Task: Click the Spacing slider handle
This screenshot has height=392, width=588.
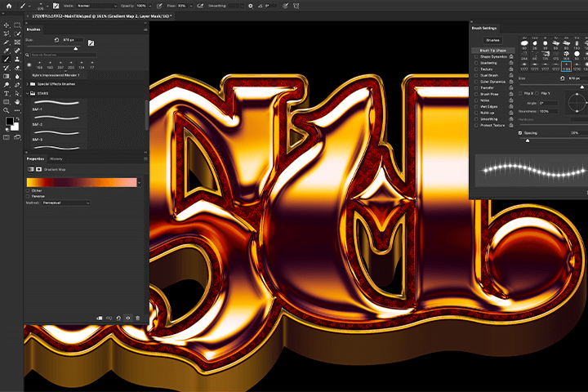Action: pyautogui.click(x=528, y=140)
